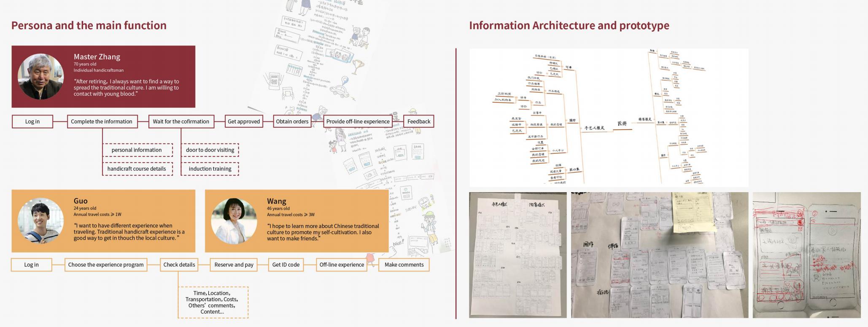Image resolution: width=868 pixels, height=327 pixels.
Task: Click the "Persona and the main function" heading
Action: 89,25
